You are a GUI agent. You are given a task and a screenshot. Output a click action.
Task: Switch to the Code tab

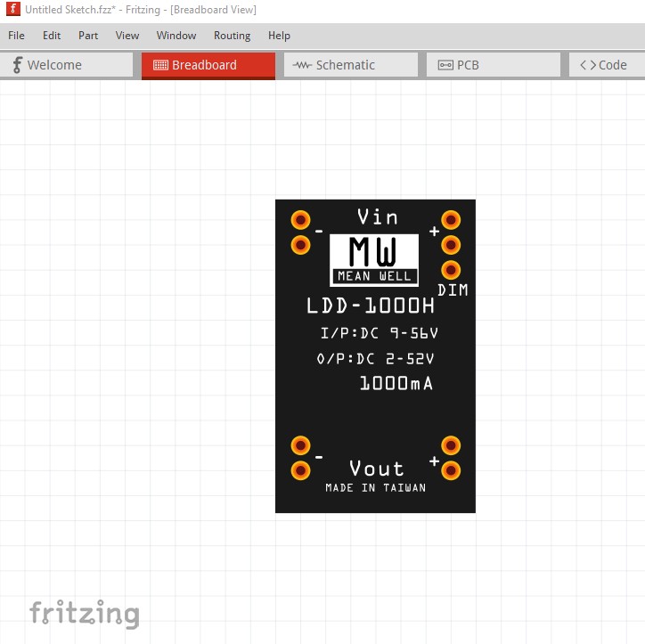607,65
